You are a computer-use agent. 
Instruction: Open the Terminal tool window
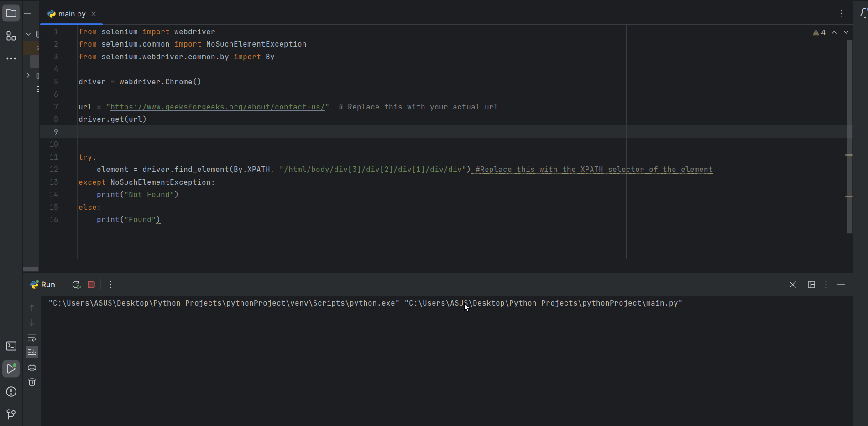[x=11, y=346]
